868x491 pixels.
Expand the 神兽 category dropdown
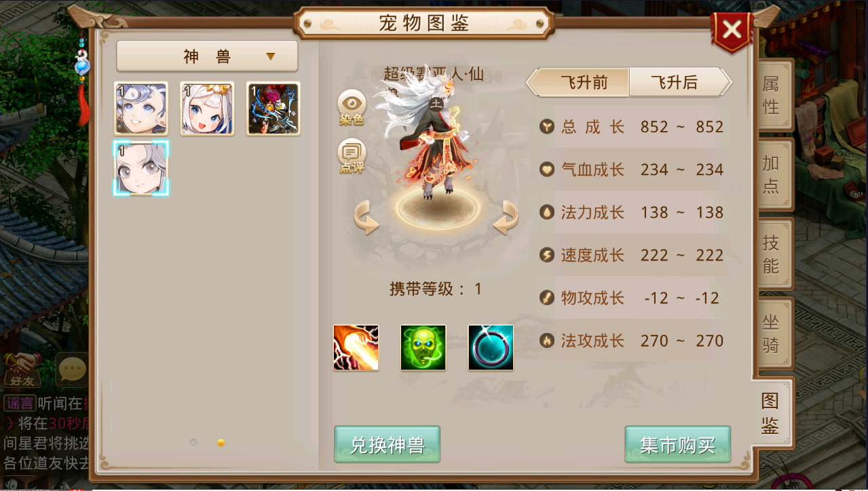207,56
